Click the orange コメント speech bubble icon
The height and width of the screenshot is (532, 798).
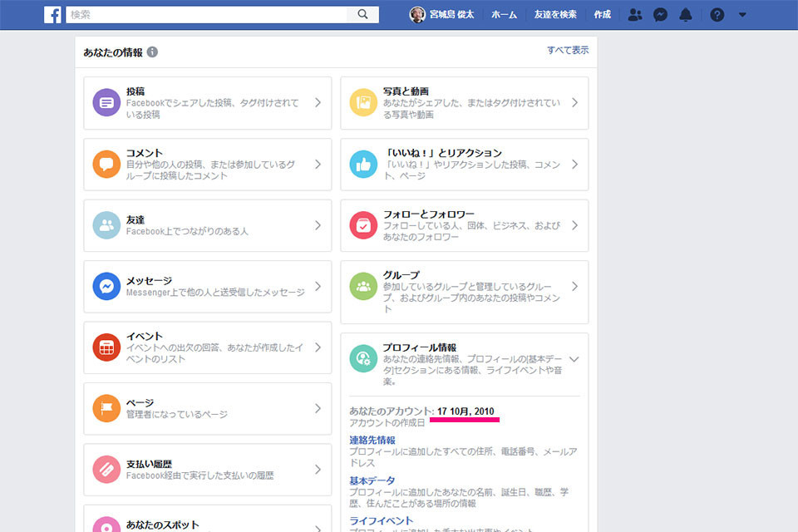coord(106,164)
